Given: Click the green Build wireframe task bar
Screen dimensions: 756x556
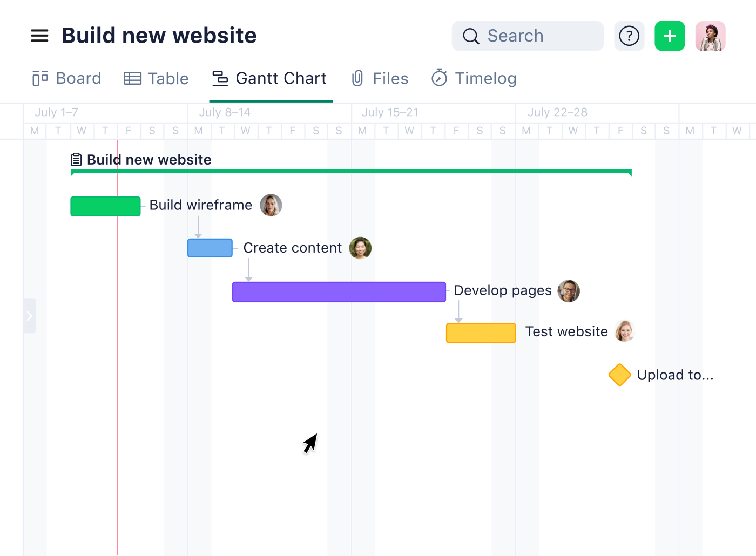Looking at the screenshot, I should pyautogui.click(x=105, y=206).
